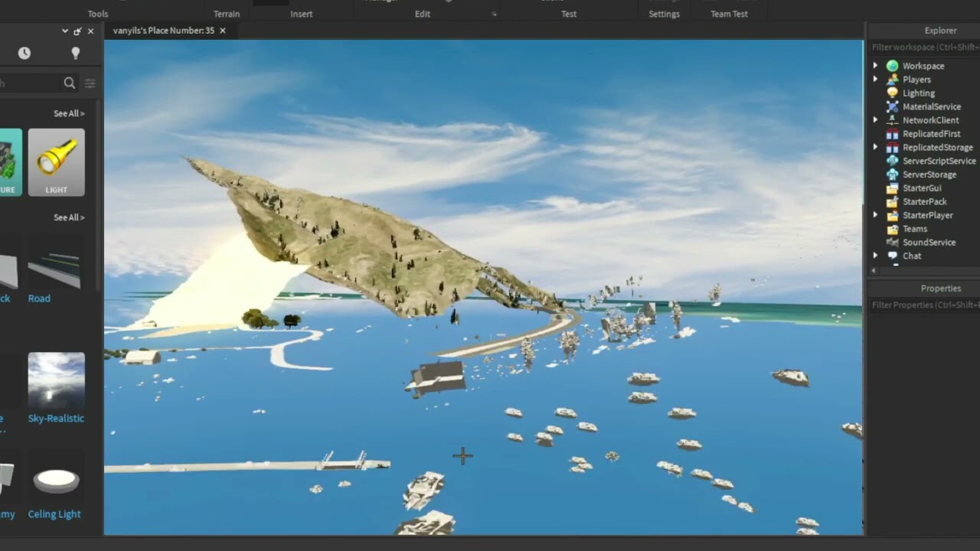Expand the Chat tree node
The height and width of the screenshot is (551, 980).
coord(875,256)
